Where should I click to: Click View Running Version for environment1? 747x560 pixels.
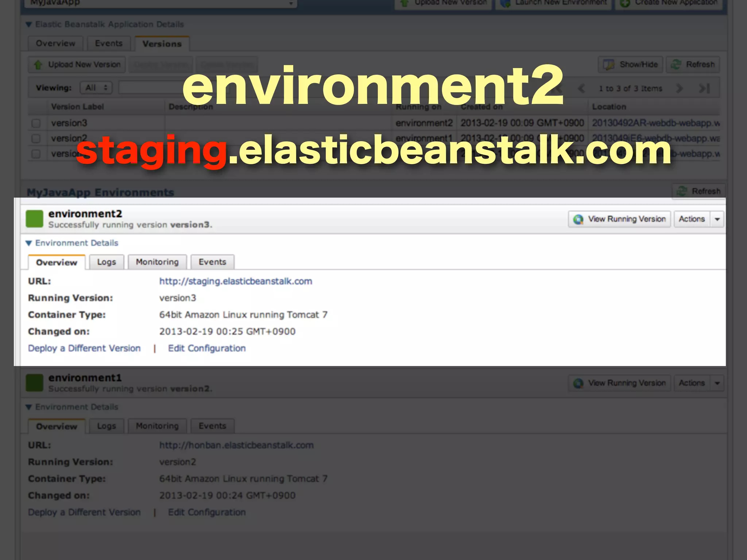tap(619, 383)
